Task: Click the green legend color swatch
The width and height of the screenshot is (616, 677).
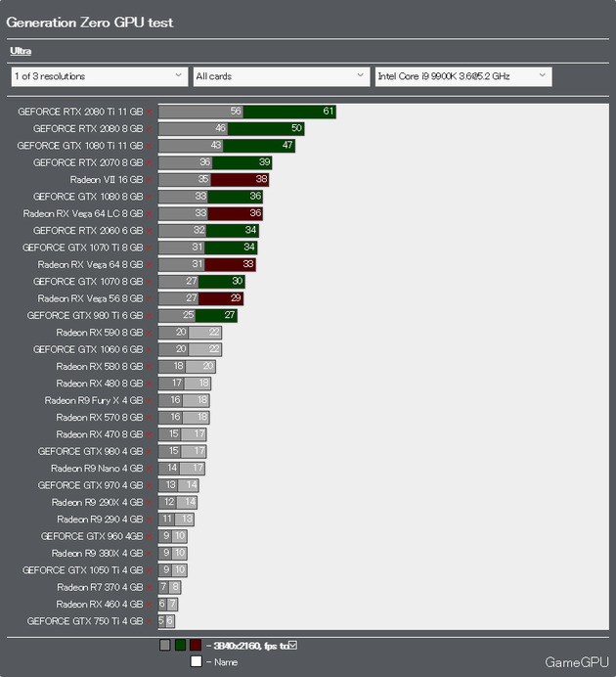Action: pyautogui.click(x=180, y=645)
